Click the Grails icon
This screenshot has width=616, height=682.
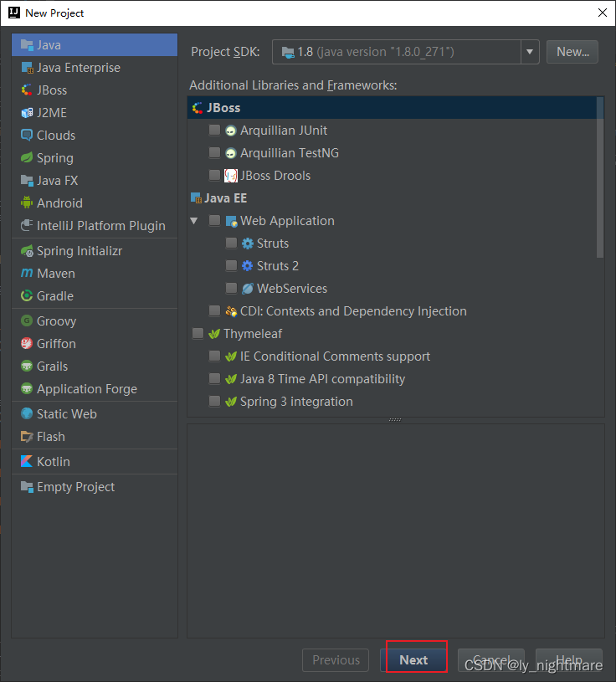(x=27, y=367)
